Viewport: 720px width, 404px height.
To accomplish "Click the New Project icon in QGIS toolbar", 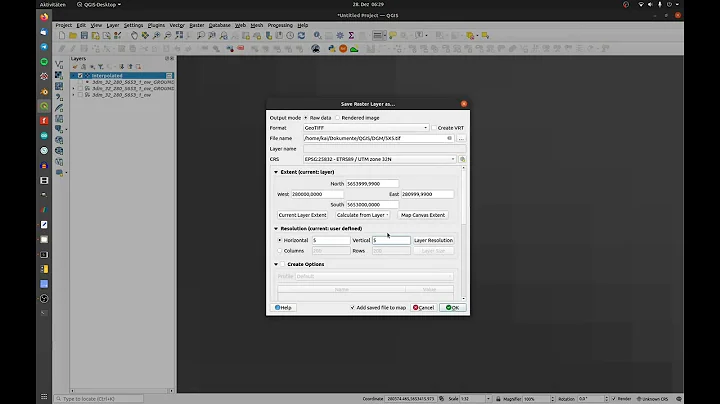I will coord(62,35).
